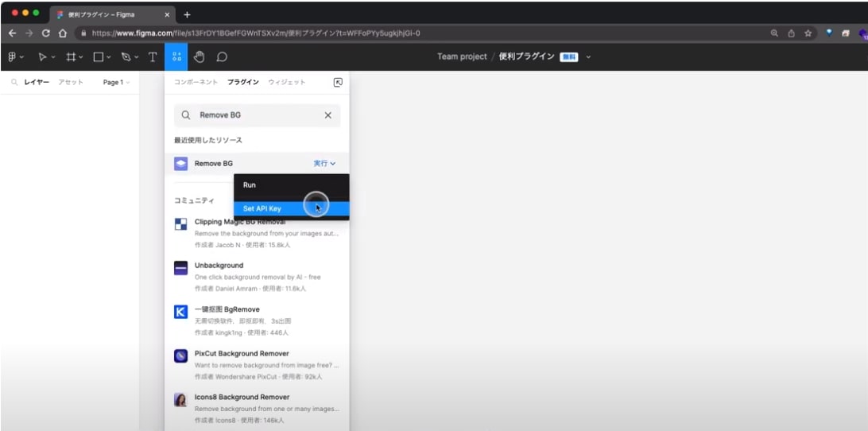Switch to the プラグイン tab

tap(243, 83)
